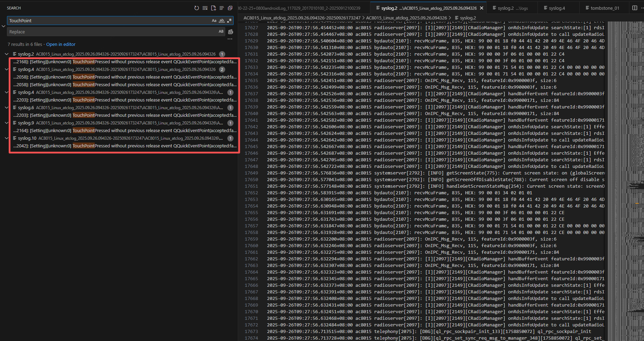Toggle Match Whole Word option

[222, 21]
